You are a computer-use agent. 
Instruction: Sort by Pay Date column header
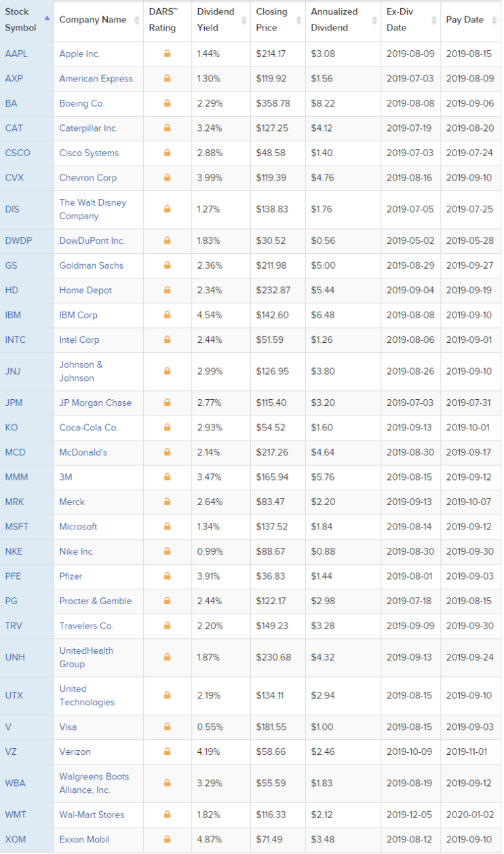(471, 20)
